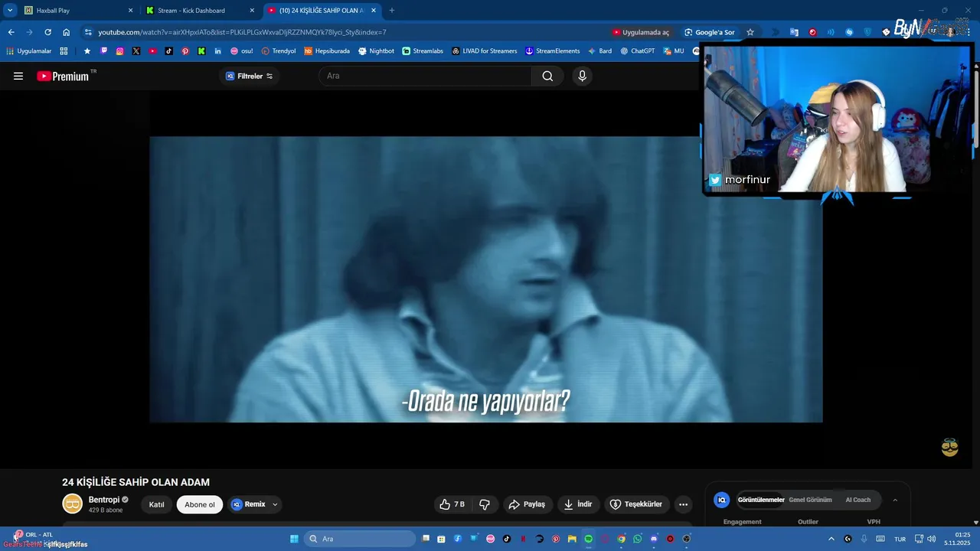Select Genel Görünüm tab in vidIQ
The image size is (980, 551).
coord(810,500)
